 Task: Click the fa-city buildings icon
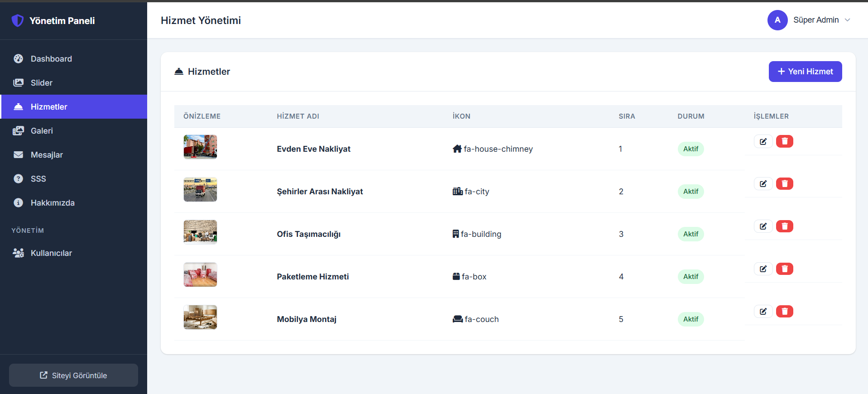click(x=457, y=191)
